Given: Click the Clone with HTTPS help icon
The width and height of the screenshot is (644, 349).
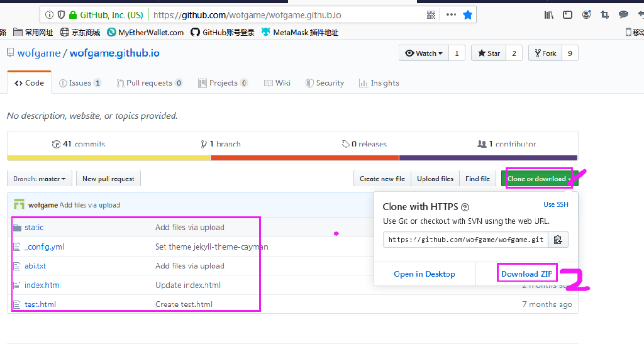Looking at the screenshot, I should tap(465, 208).
